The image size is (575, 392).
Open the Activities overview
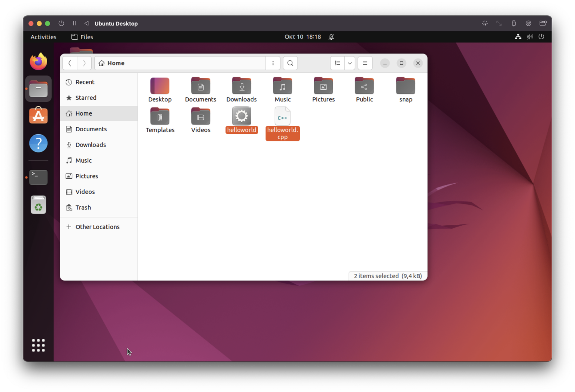43,37
